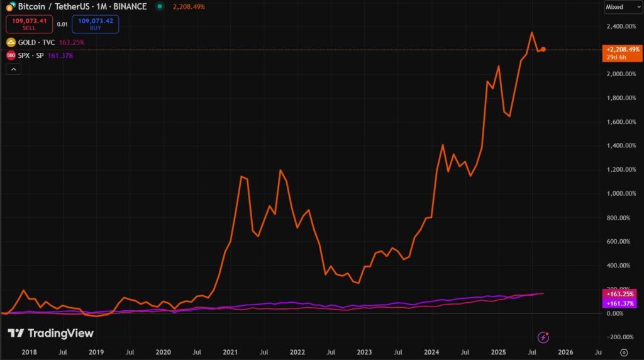Image resolution: width=644 pixels, height=360 pixels.
Task: Open the purple lightning bolt alert icon
Action: click(543, 337)
